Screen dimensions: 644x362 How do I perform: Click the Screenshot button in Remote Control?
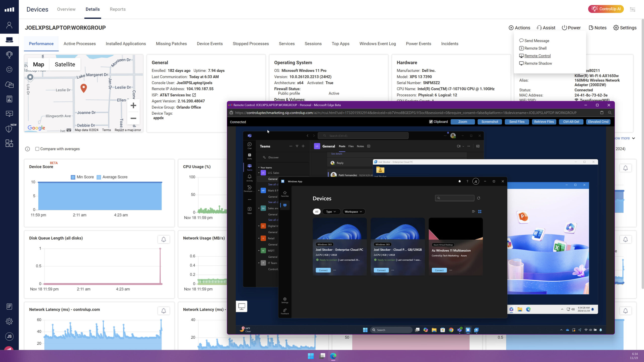[x=490, y=122]
